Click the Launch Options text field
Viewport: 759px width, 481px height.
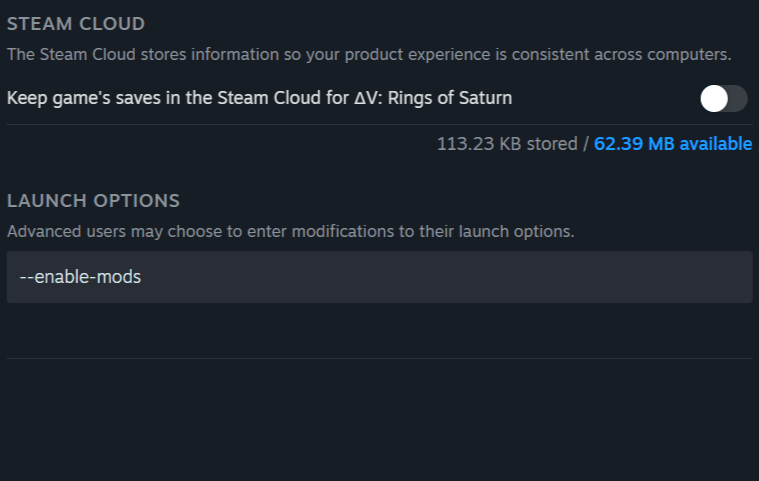tap(379, 277)
